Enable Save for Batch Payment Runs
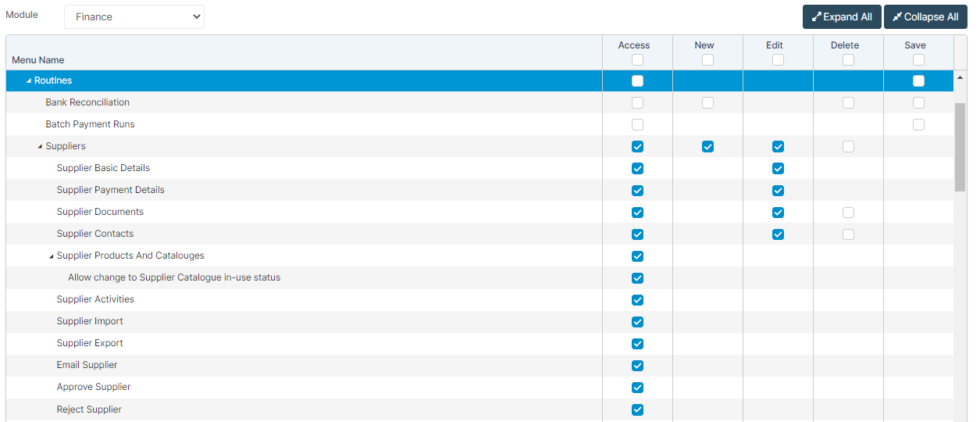 (x=918, y=124)
